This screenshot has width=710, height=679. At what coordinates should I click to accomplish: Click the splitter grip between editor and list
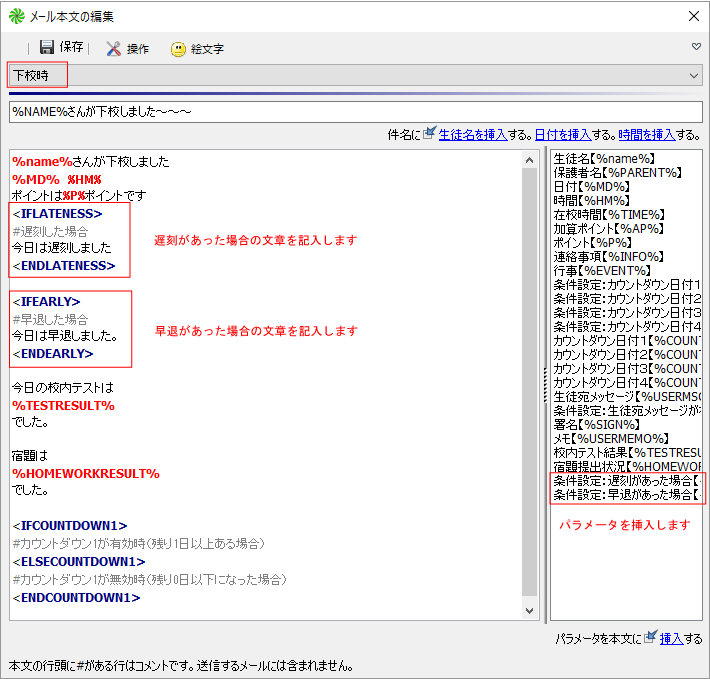click(x=545, y=385)
